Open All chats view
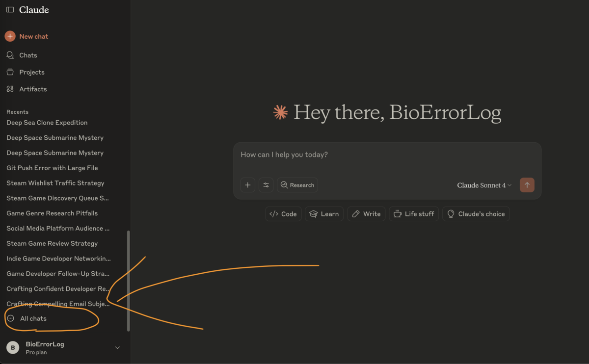Image resolution: width=589 pixels, height=364 pixels. click(33, 318)
